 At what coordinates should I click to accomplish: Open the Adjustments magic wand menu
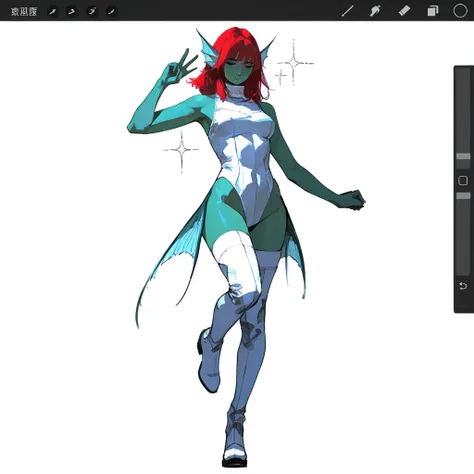tap(71, 12)
